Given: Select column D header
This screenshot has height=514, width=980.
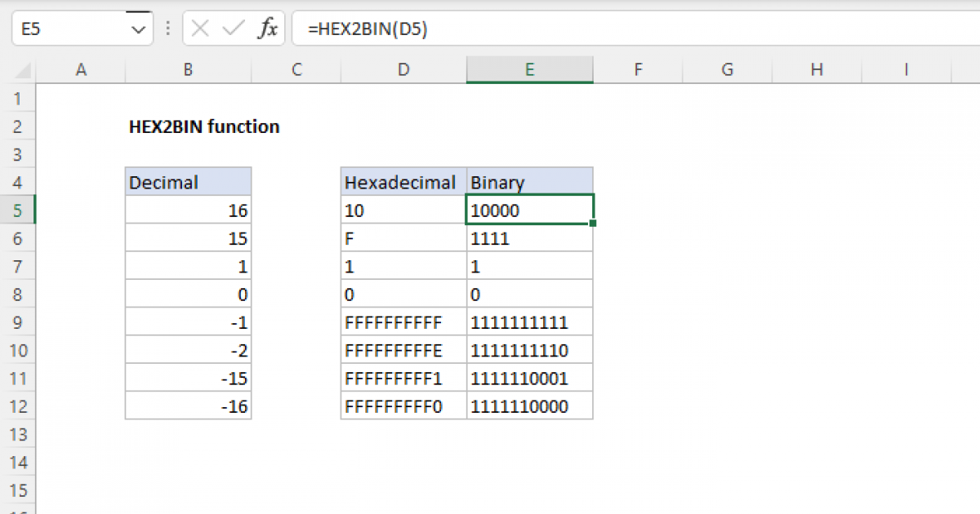Looking at the screenshot, I should [403, 71].
